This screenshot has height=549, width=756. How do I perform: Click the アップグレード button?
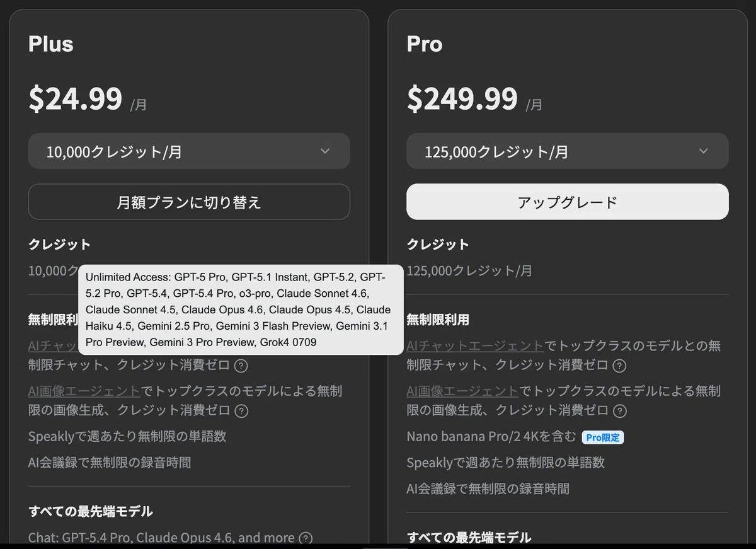pos(568,202)
